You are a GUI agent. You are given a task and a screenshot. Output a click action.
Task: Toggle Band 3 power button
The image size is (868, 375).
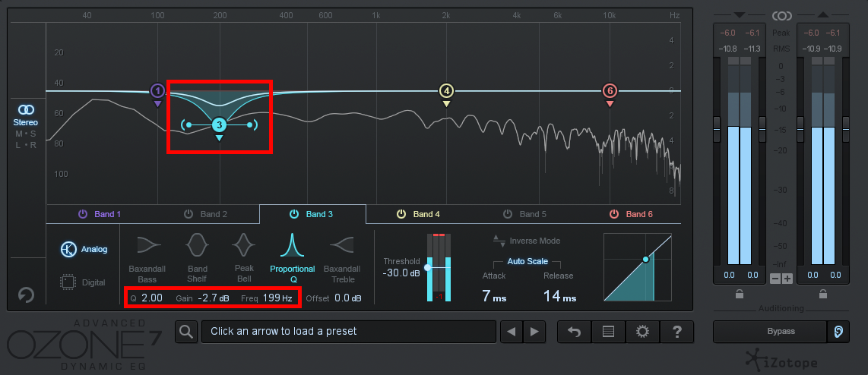point(294,213)
